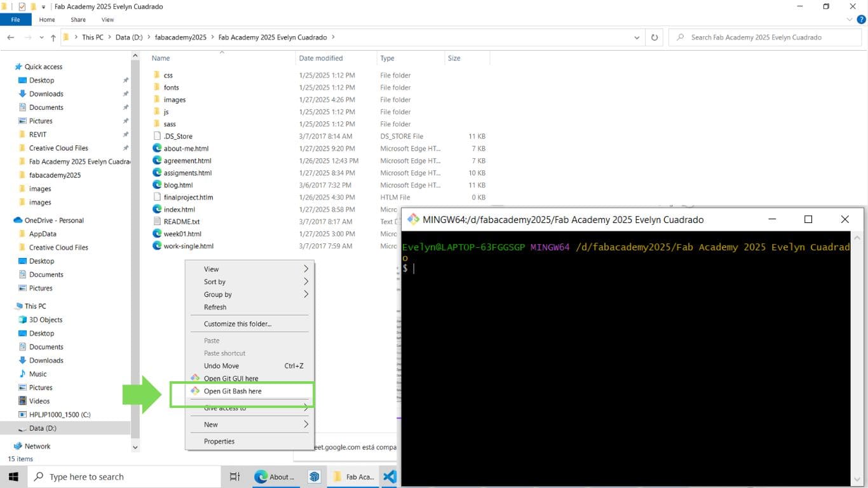This screenshot has height=488, width=868.
Task: Click Data (D:) in the address breadcrumb
Action: click(129, 37)
